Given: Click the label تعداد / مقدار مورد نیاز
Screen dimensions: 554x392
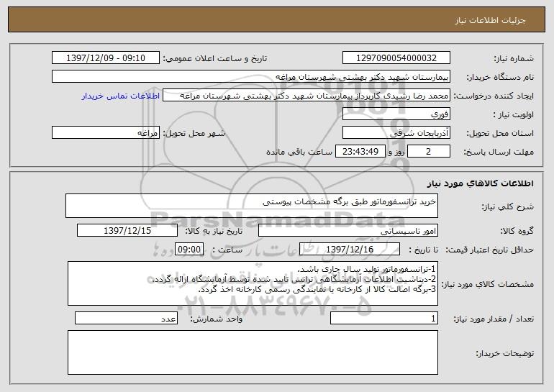Looking at the screenshot, I should (x=494, y=319).
